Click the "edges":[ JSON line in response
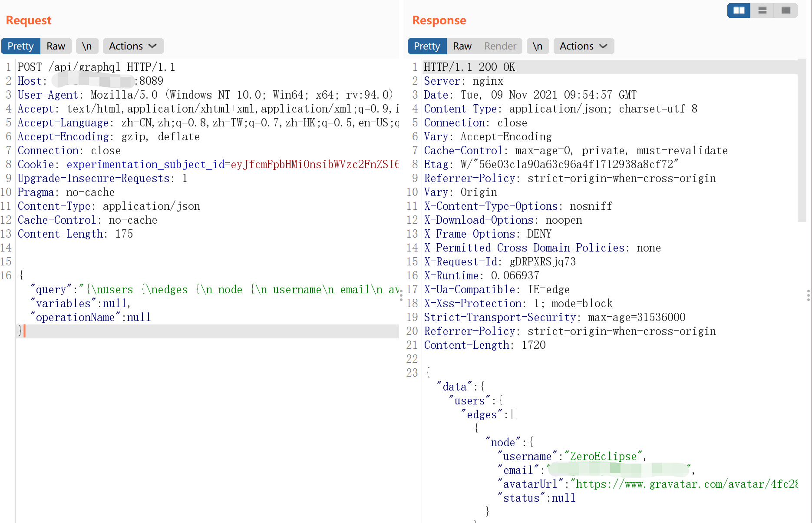Viewport: 812px width, 523px height. pos(488,414)
